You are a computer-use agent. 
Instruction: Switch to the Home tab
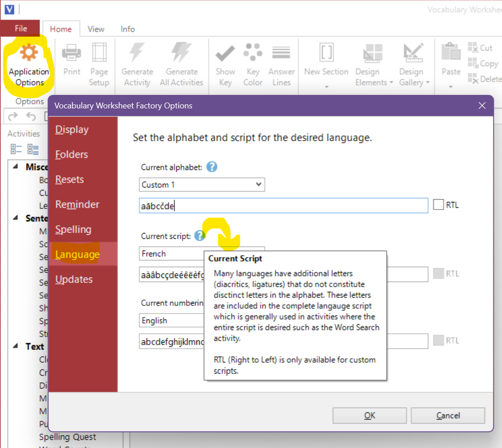click(61, 29)
